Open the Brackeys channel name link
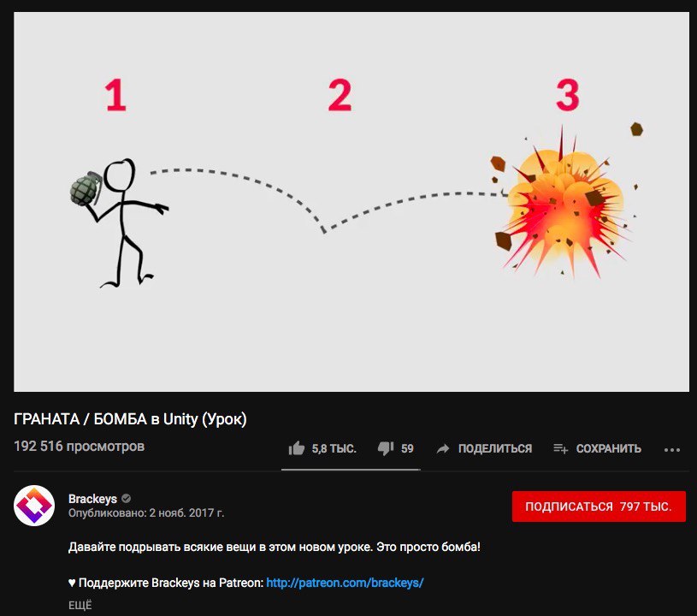 coord(92,499)
